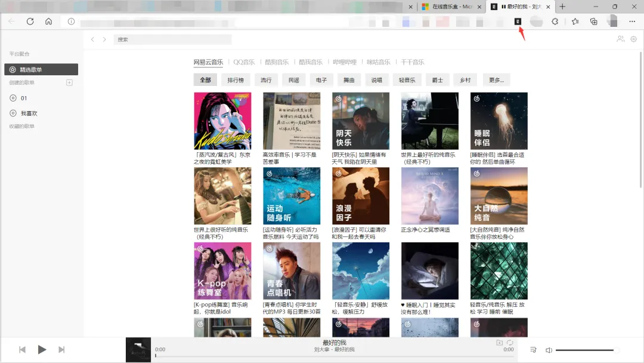Click the now playing album cover
The height and width of the screenshot is (363, 644).
coord(138,350)
